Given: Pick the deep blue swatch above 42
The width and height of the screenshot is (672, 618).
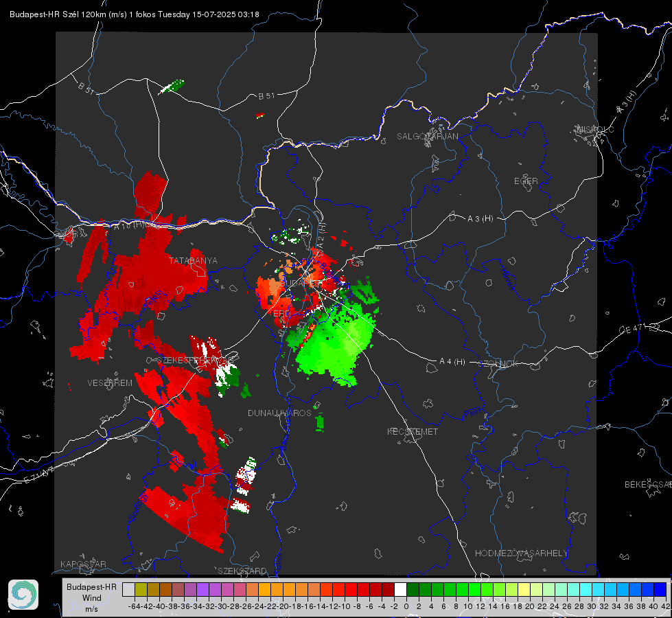Looking at the screenshot, I should [660, 589].
